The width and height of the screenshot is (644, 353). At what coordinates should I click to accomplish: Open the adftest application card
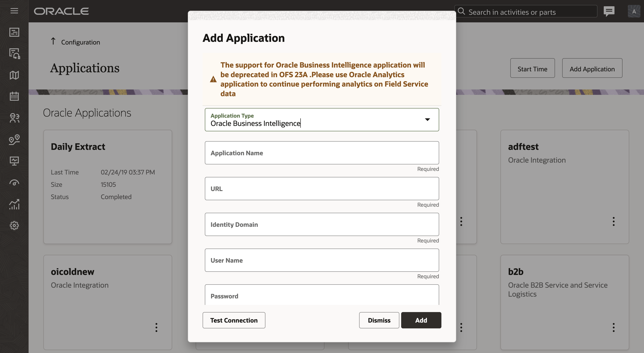point(564,187)
